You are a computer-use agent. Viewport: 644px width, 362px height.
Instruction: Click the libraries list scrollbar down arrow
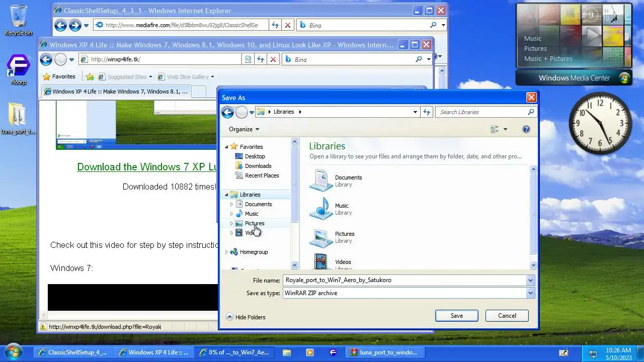pyautogui.click(x=533, y=265)
